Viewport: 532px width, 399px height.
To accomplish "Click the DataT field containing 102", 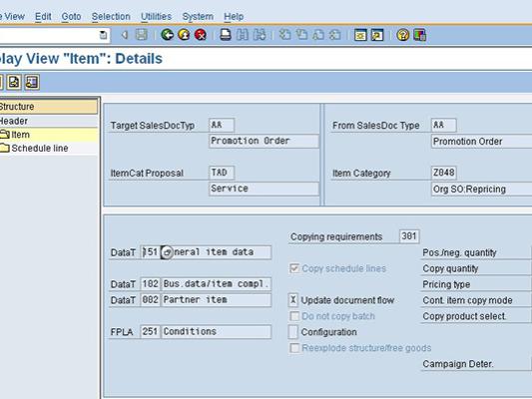I will coord(151,284).
